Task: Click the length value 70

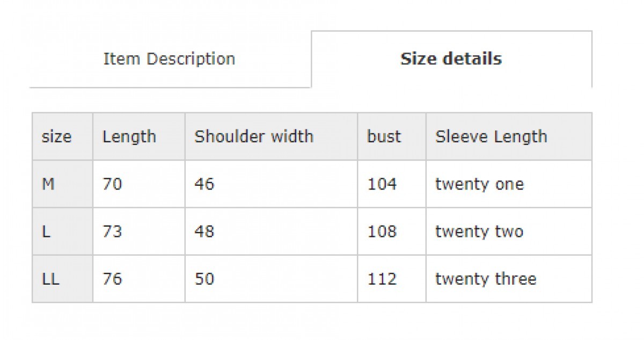Action: click(x=112, y=184)
